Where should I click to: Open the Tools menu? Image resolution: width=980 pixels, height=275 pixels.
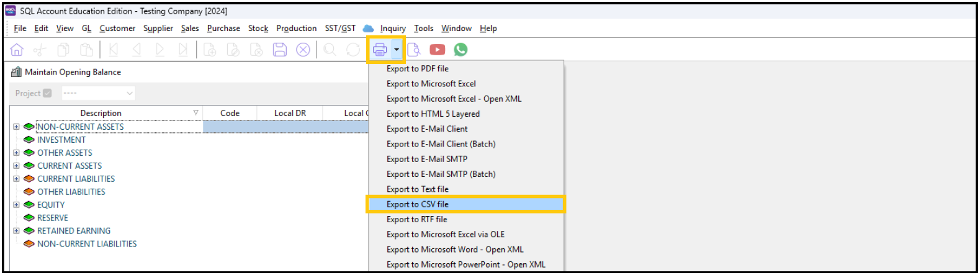tap(423, 29)
